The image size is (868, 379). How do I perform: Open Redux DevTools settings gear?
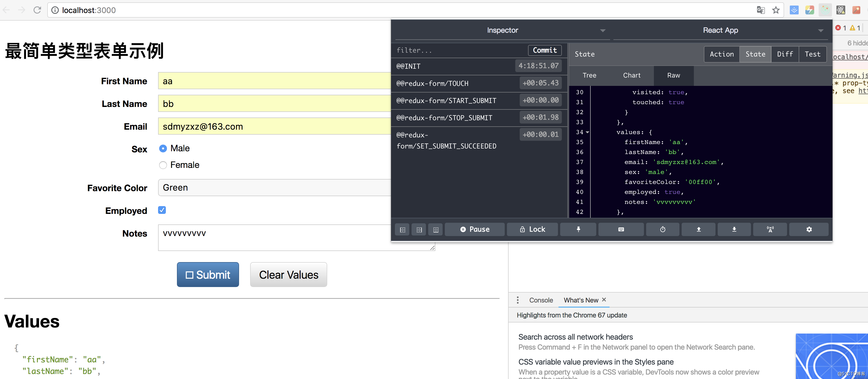pos(809,230)
